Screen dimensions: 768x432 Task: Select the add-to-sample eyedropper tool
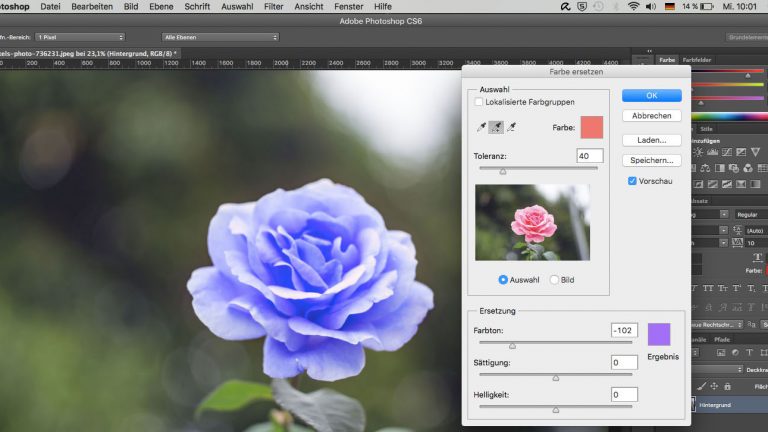tap(496, 127)
